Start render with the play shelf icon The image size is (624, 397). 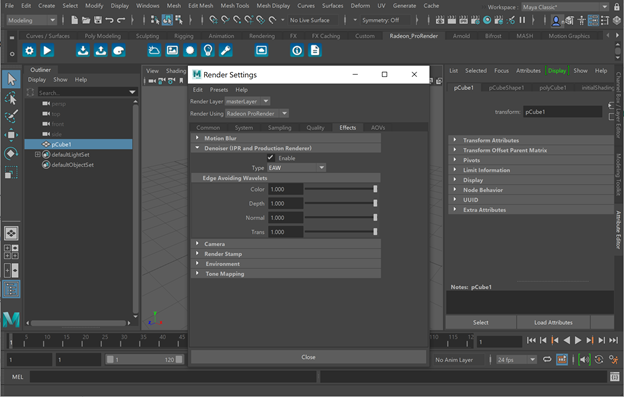click(47, 51)
